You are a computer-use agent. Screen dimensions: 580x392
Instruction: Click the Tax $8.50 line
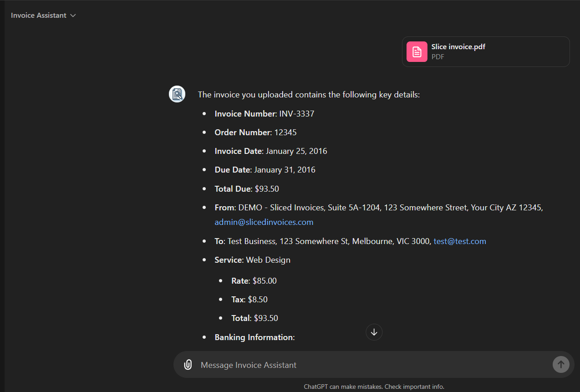coord(249,300)
